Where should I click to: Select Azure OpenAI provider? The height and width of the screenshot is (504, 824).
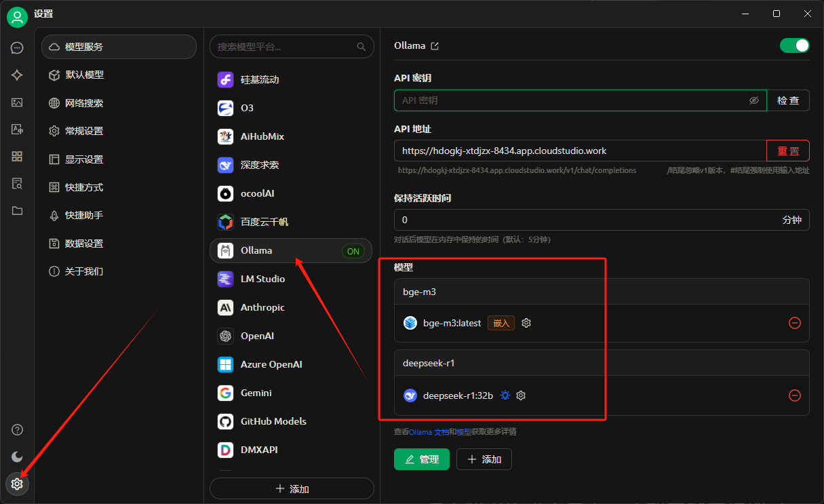click(x=292, y=364)
